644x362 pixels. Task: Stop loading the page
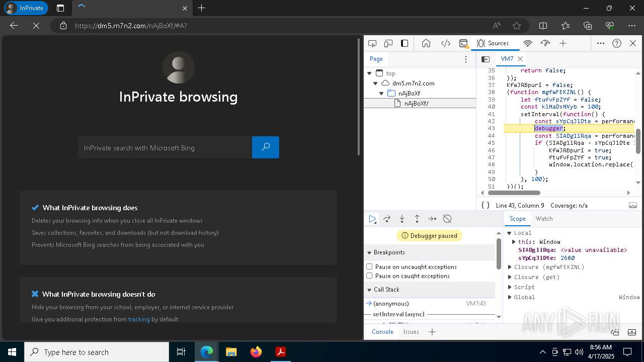36,26
